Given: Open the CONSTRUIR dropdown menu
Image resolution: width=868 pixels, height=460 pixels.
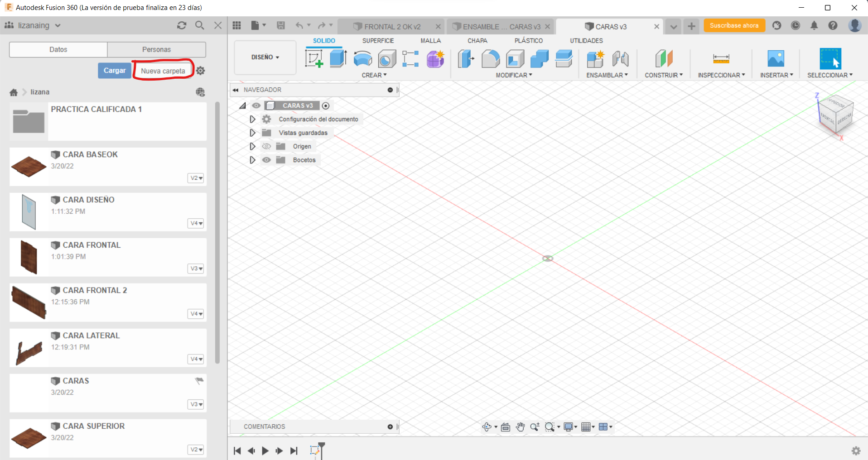Looking at the screenshot, I should tap(664, 75).
